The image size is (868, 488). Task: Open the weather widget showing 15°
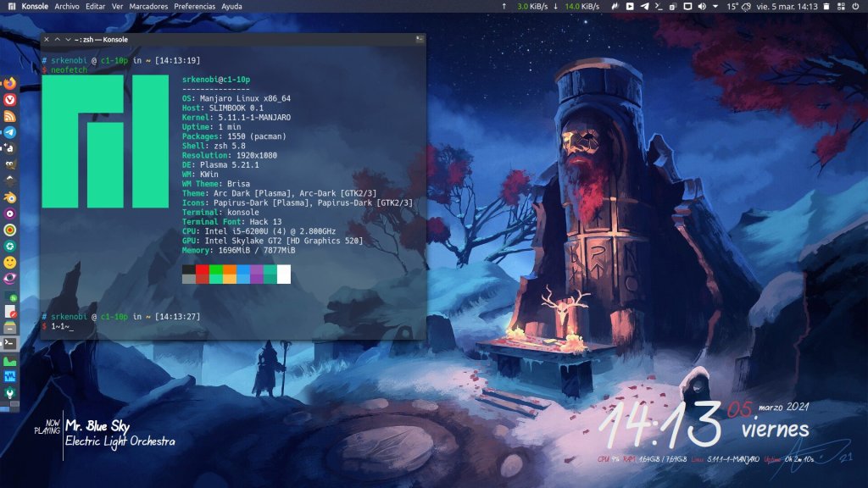point(737,6)
